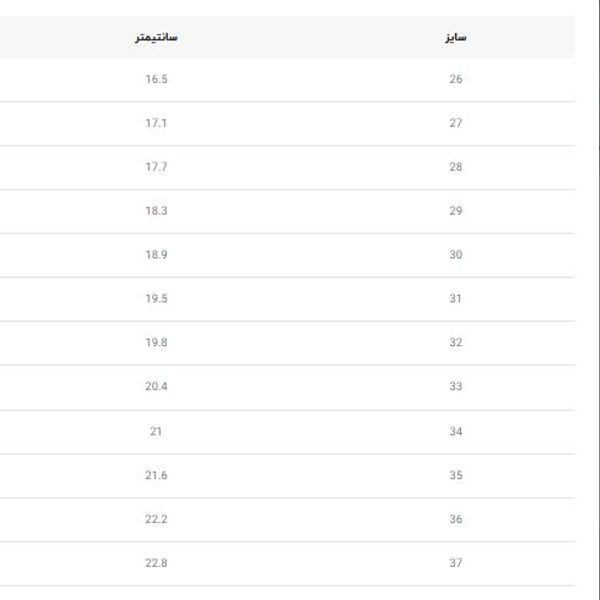Image resolution: width=600 pixels, height=600 pixels.
Task: Click the 18.3 centimeter value
Action: 156,211
